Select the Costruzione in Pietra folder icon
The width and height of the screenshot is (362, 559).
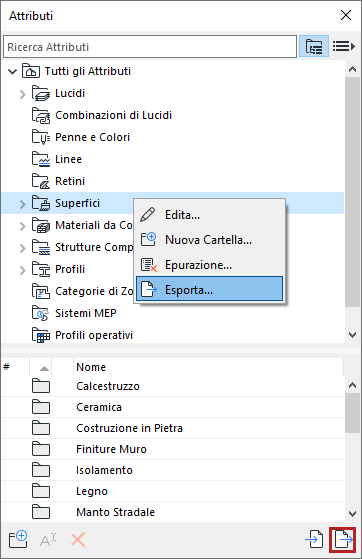click(x=41, y=428)
